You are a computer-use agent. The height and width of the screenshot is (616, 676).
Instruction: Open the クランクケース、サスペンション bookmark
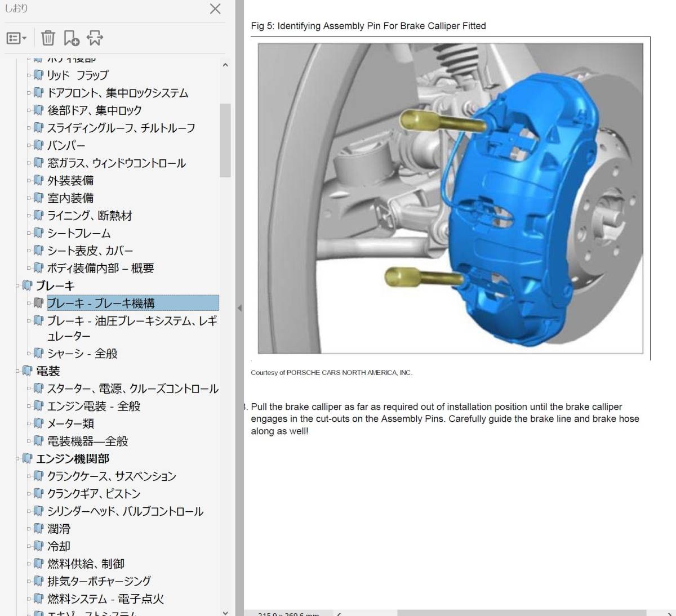coord(112,476)
